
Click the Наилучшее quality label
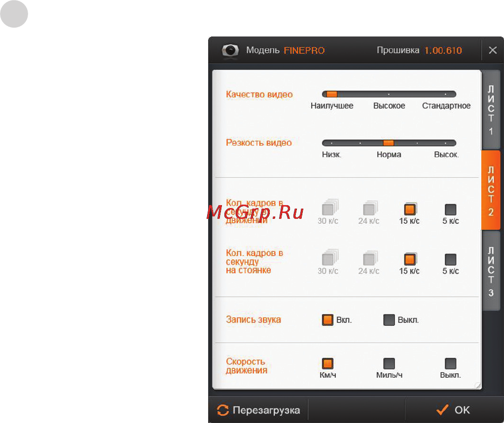(332, 106)
